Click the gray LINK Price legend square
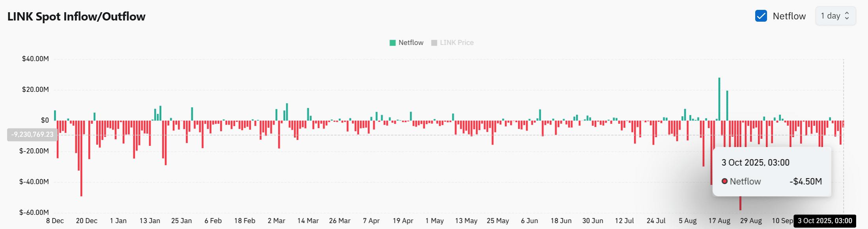868x229 pixels. pos(434,43)
